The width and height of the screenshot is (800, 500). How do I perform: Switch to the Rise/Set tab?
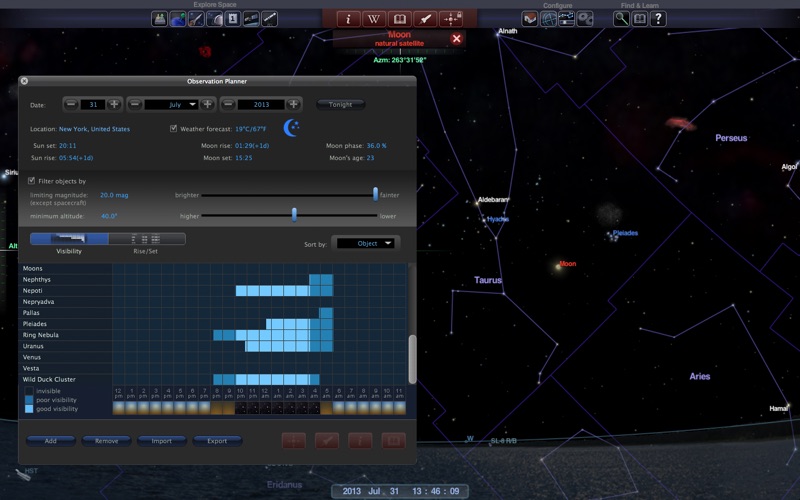(x=146, y=239)
